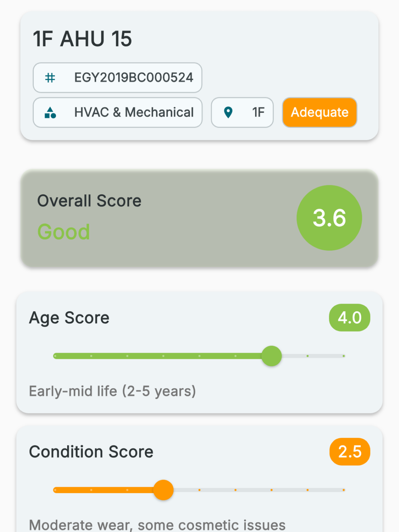
Task: Click the green Good rating label
Action: pos(64,232)
